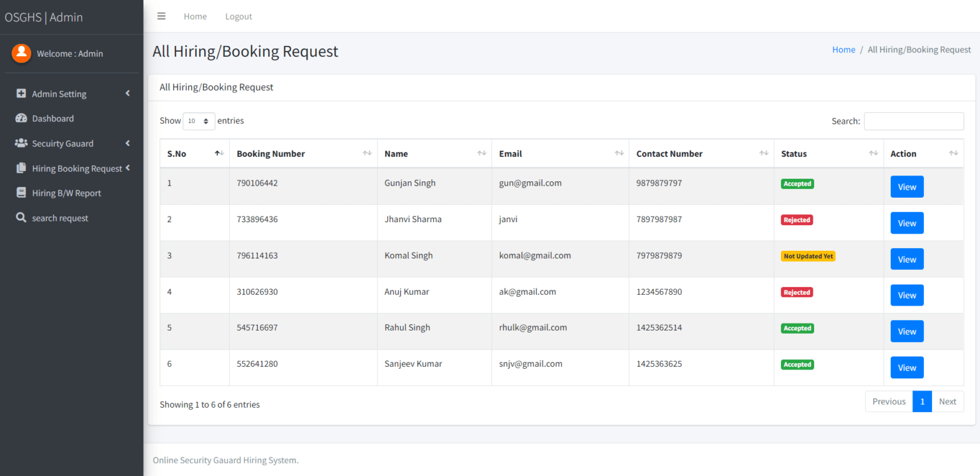
Task: Open Hiring Booking Request via its book icon
Action: [19, 168]
